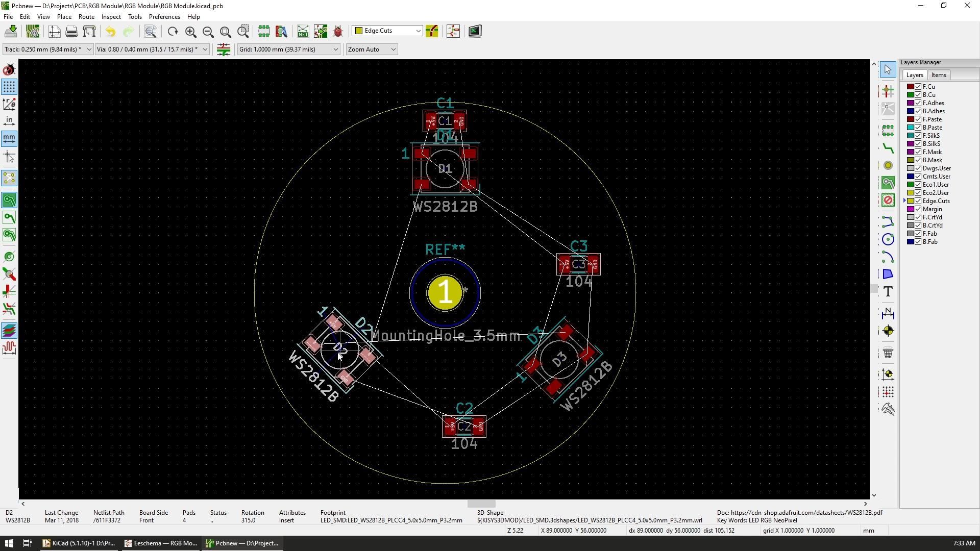
Task: Select the Add Text tool
Action: click(888, 291)
